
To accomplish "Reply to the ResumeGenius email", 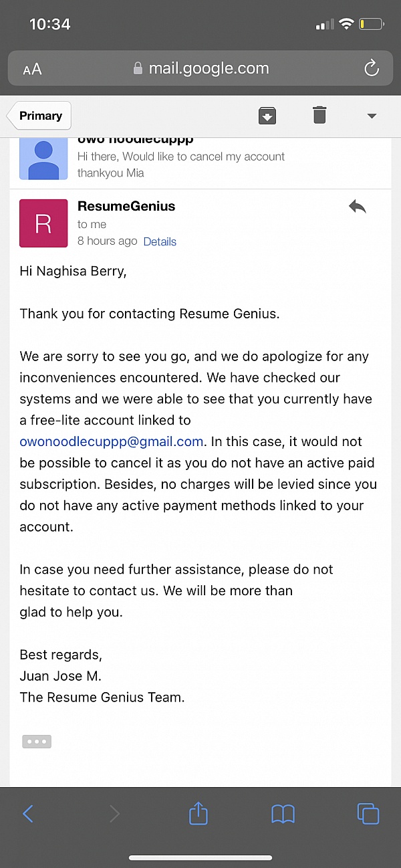I will click(358, 207).
